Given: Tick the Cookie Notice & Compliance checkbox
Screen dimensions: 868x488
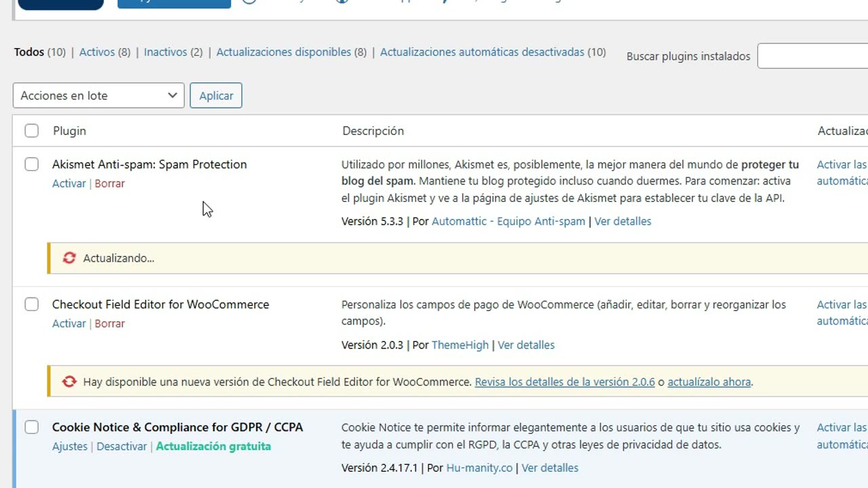Looking at the screenshot, I should click(x=32, y=427).
